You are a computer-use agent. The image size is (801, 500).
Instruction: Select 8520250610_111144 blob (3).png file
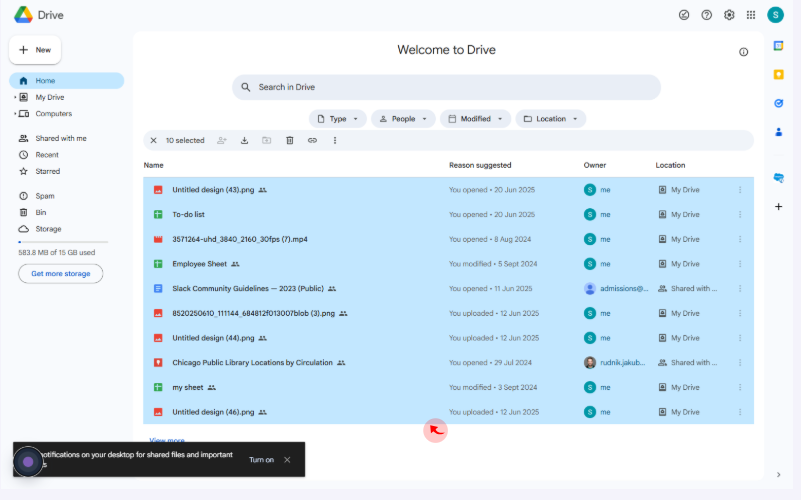pyautogui.click(x=448, y=313)
